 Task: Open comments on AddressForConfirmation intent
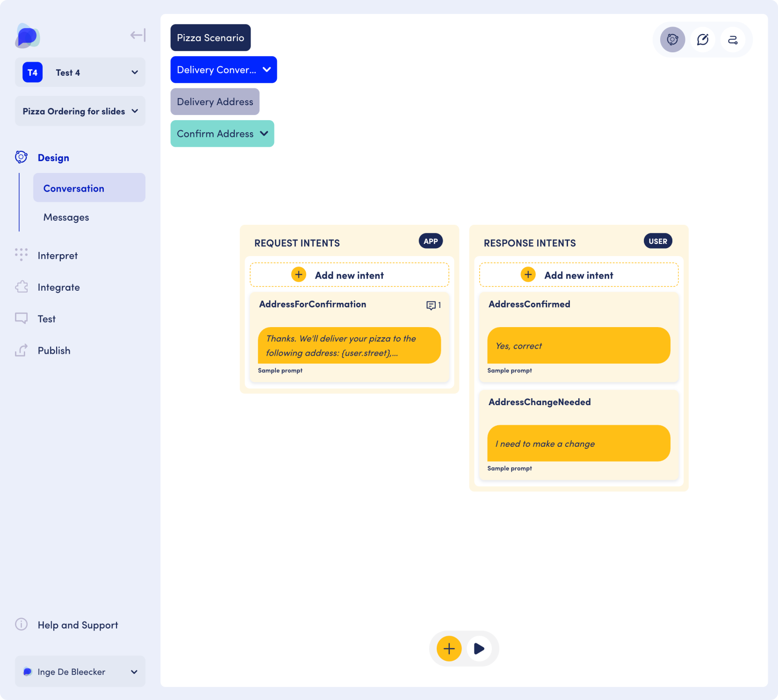click(433, 305)
